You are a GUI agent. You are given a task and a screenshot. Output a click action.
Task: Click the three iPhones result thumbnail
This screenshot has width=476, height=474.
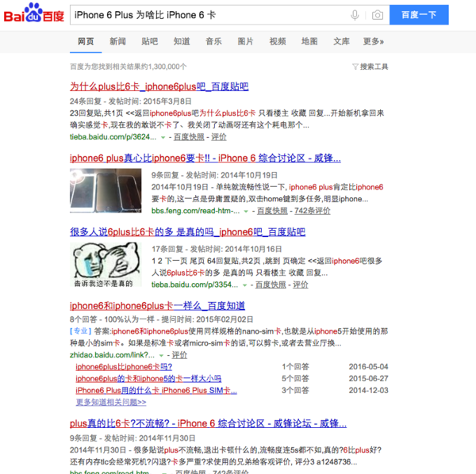coord(106,190)
